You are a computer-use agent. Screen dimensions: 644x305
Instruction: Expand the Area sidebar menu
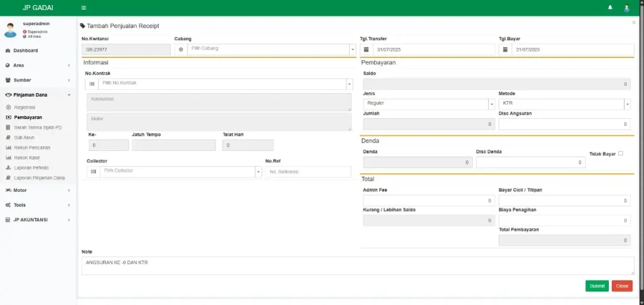pyautogui.click(x=38, y=65)
